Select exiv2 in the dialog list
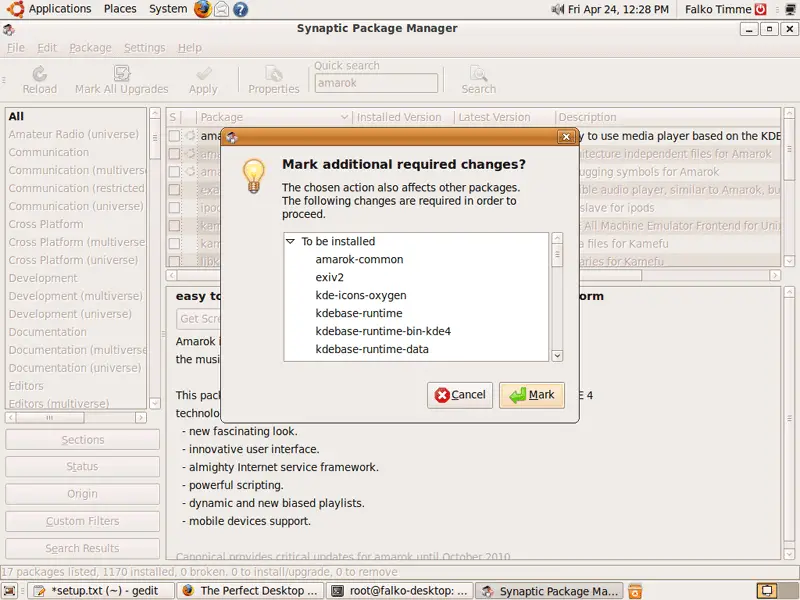This screenshot has height=600, width=800. point(330,278)
